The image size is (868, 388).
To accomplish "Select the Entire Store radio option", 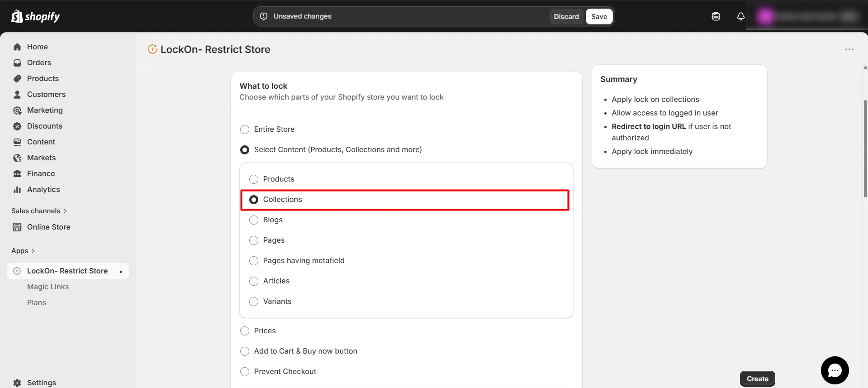I will [x=245, y=129].
